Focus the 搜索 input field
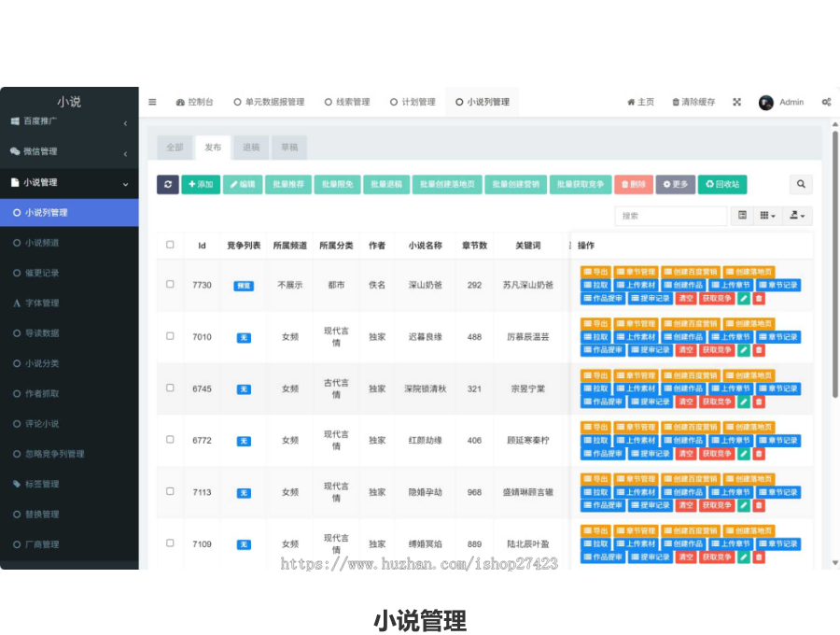The image size is (840, 635). tap(671, 216)
